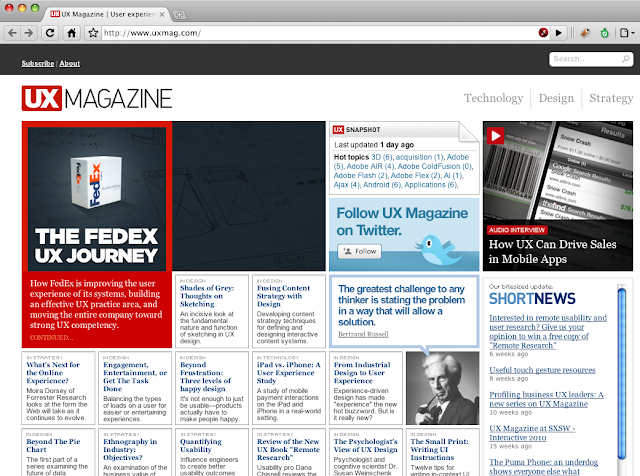This screenshot has width=640, height=476.
Task: Select the UX Magazine browser tab
Action: tap(107, 14)
